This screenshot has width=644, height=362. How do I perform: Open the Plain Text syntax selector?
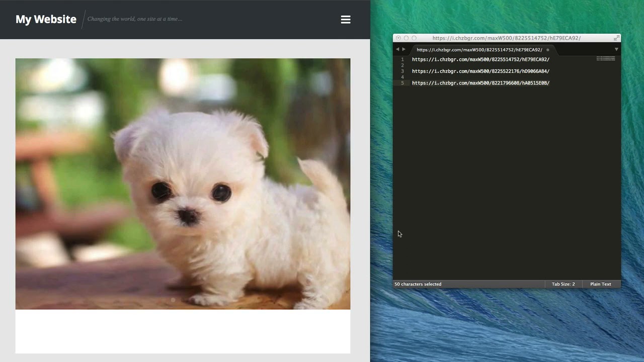(x=601, y=284)
